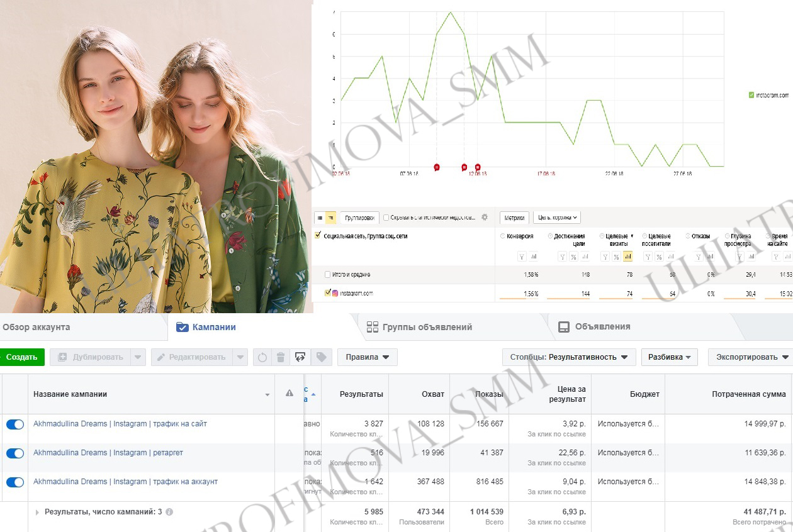Uncheck 'Социальная сеть, Группа соц. сети' checkbox
Viewport: 793px width, 532px height.
(318, 235)
